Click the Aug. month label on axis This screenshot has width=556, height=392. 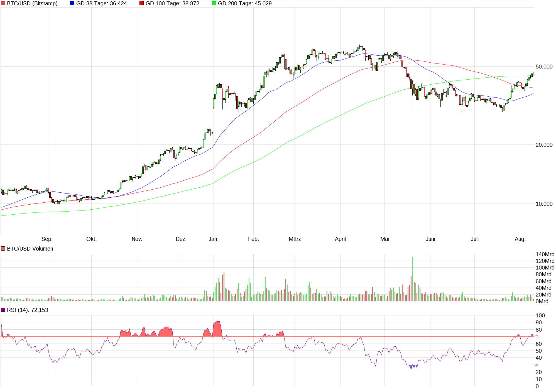520,239
